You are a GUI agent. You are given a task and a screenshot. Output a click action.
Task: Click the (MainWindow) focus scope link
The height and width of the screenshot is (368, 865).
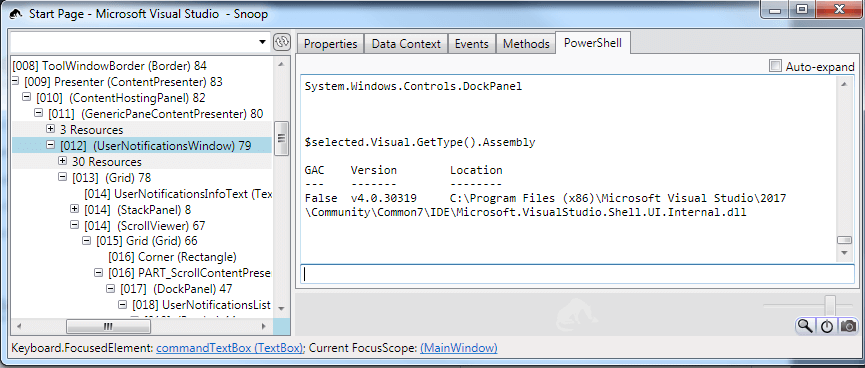[458, 348]
